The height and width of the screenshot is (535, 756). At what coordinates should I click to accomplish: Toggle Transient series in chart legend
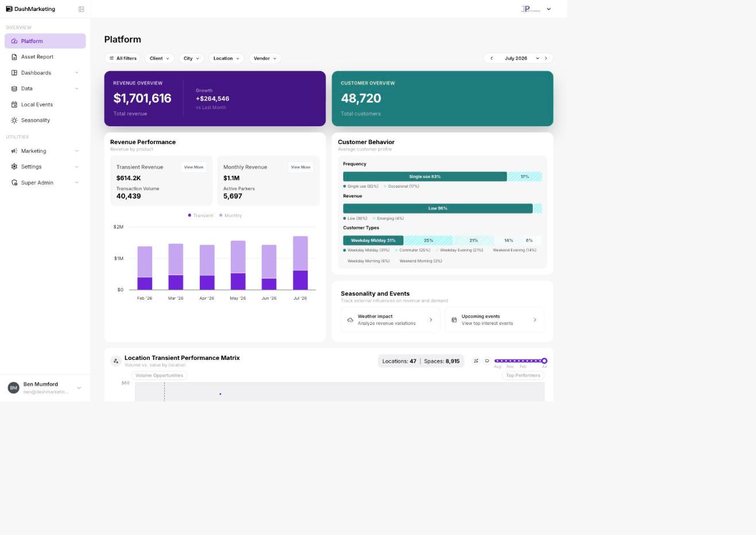(x=201, y=215)
